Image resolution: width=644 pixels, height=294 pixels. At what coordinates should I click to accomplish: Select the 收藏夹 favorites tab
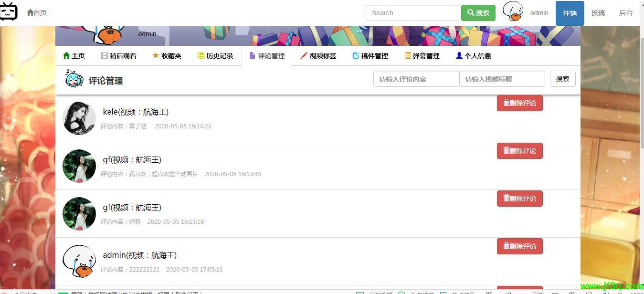167,56
